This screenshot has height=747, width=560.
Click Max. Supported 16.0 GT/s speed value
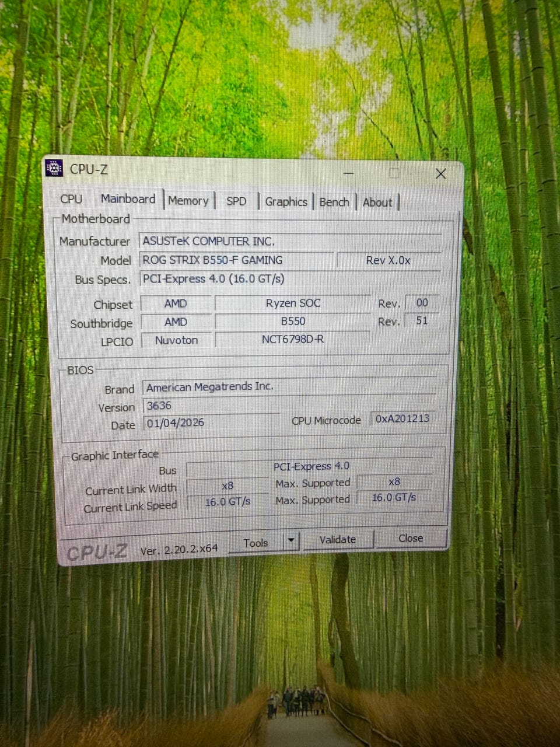(395, 497)
